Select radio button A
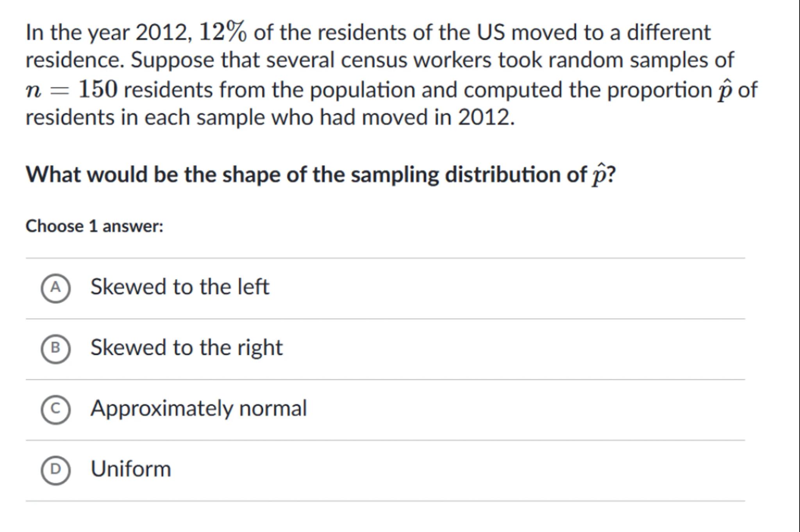Viewport: 800px width, 532px height. click(x=55, y=288)
